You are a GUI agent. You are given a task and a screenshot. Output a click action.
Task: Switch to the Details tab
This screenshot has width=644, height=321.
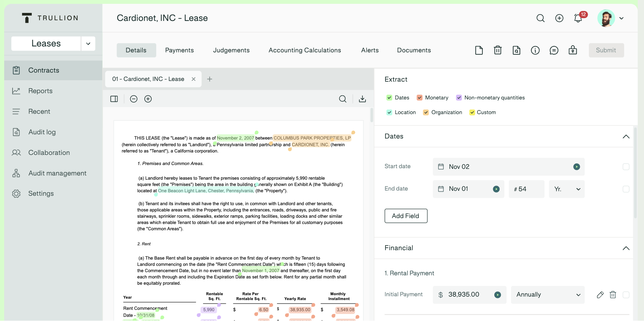pos(136,50)
